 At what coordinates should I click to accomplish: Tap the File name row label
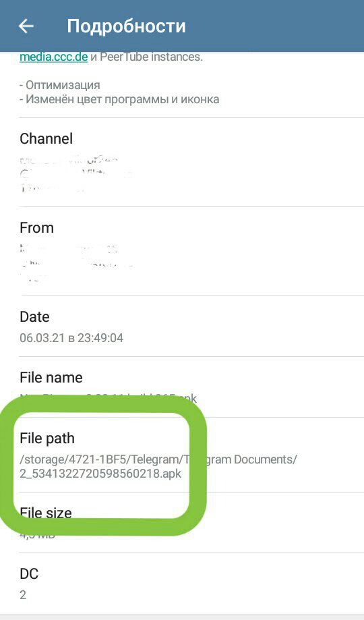point(51,378)
